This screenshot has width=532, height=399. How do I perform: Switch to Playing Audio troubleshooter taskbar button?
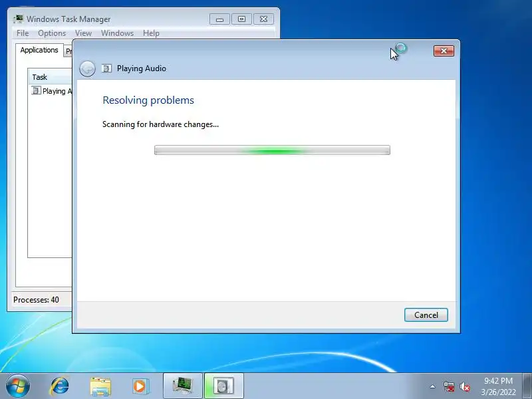[223, 386]
